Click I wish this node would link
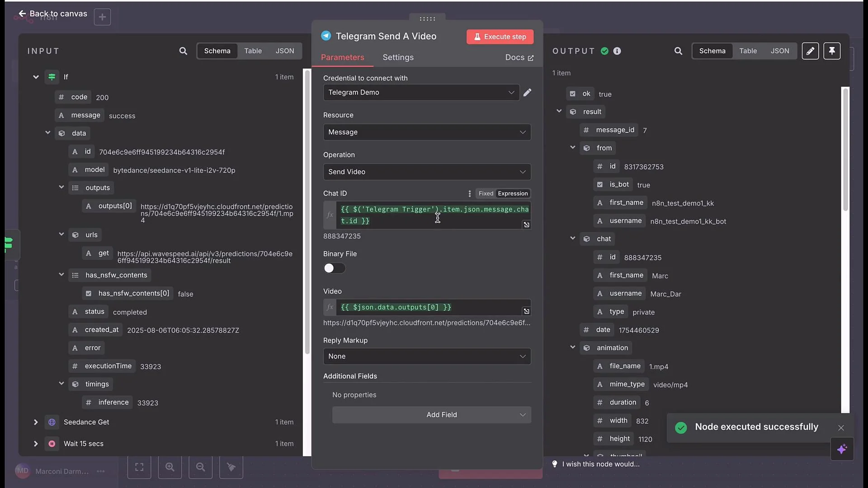 [x=600, y=464]
